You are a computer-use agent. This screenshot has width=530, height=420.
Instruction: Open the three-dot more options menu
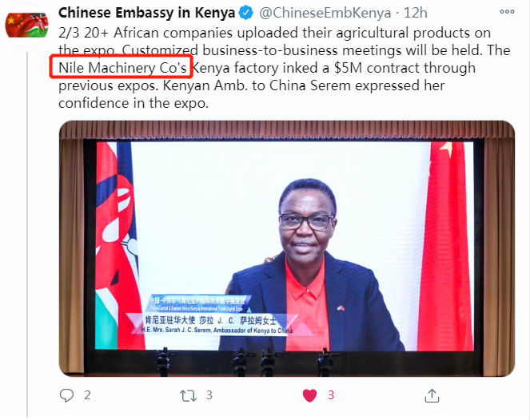507,11
